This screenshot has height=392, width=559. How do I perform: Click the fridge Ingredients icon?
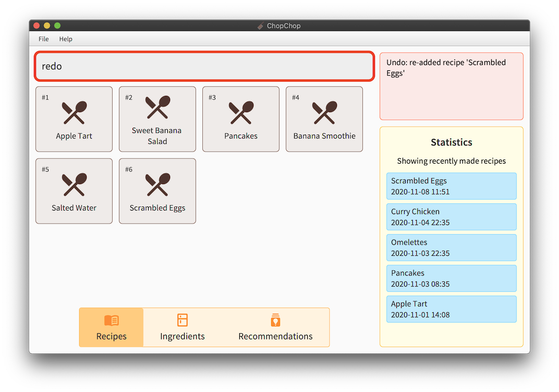[182, 320]
